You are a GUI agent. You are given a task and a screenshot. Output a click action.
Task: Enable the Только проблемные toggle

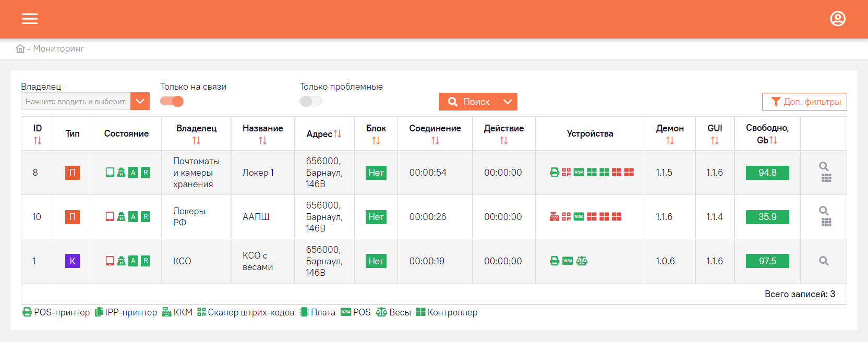pyautogui.click(x=311, y=101)
